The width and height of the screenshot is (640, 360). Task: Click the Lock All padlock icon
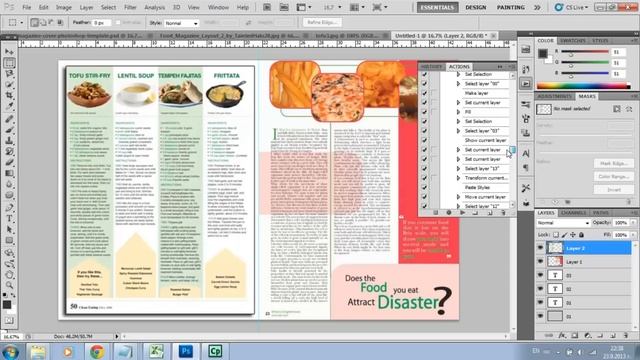[582, 235]
